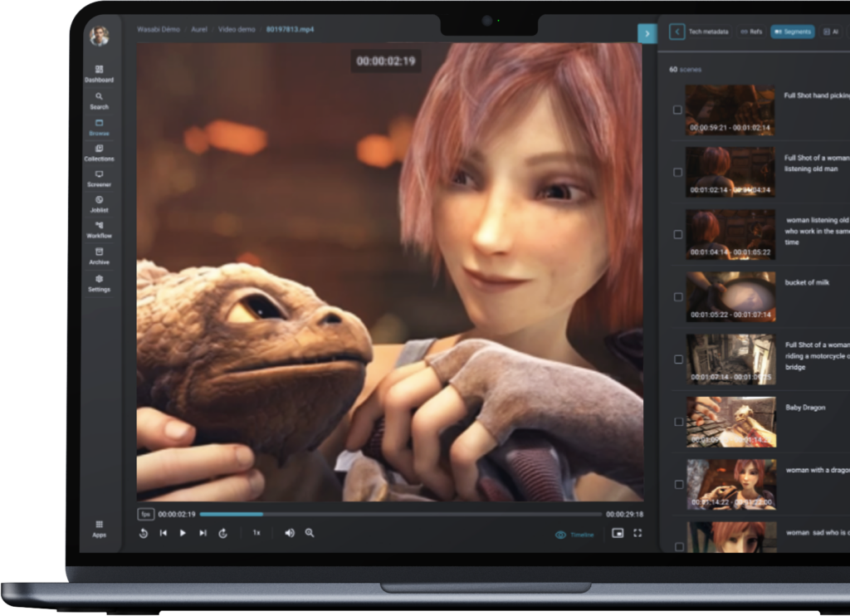The height and width of the screenshot is (616, 850).
Task: Switch to the Refs tab
Action: [751, 32]
